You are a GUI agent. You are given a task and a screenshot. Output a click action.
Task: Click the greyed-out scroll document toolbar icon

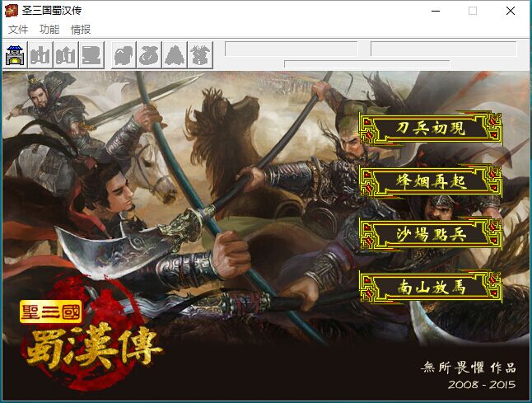point(91,55)
